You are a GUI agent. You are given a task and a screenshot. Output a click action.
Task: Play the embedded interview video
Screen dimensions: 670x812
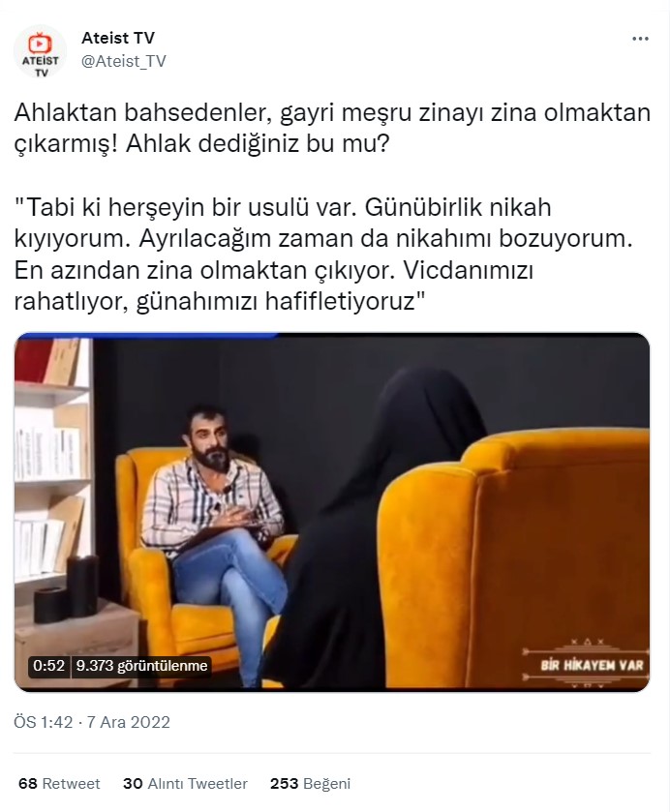332,512
